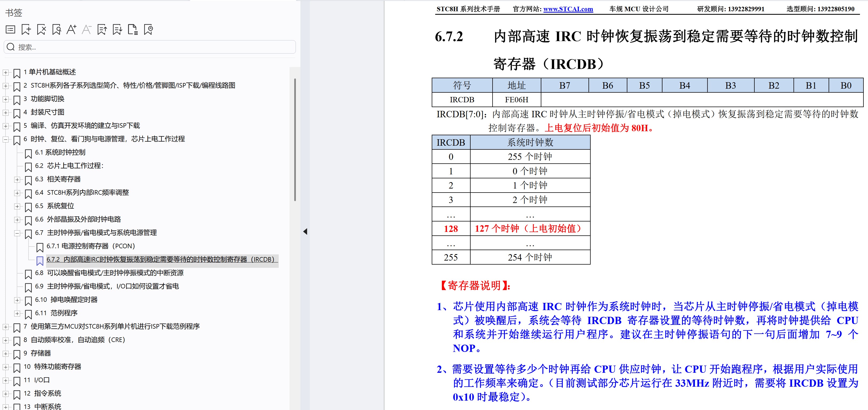Click the 书签 panel title
Image resolution: width=868 pixels, height=410 pixels.
[14, 13]
